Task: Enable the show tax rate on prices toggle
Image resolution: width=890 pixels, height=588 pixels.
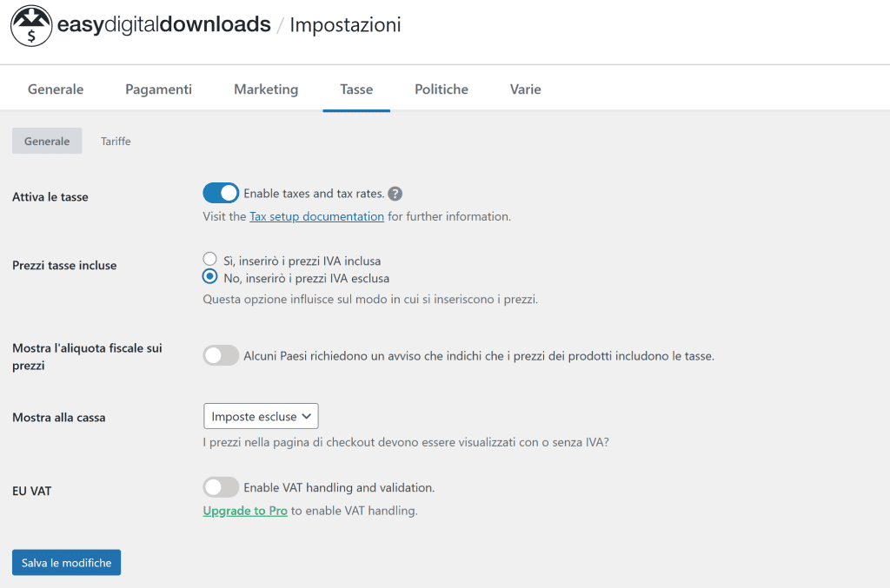Action: coord(221,355)
